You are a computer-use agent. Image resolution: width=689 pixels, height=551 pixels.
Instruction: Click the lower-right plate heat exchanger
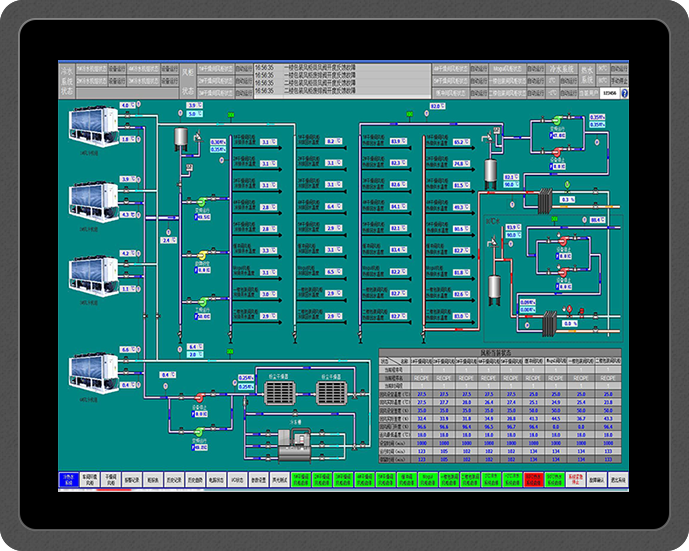point(545,323)
